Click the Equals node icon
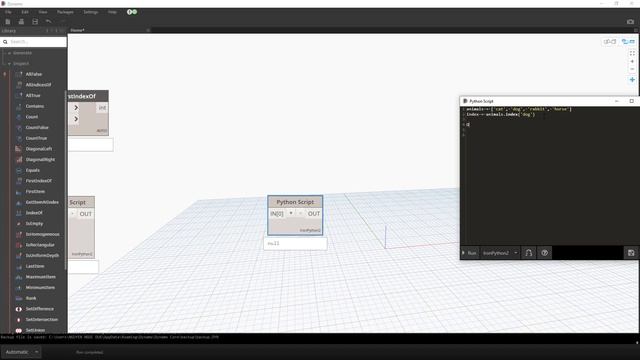The height and width of the screenshot is (360, 640). click(19, 170)
